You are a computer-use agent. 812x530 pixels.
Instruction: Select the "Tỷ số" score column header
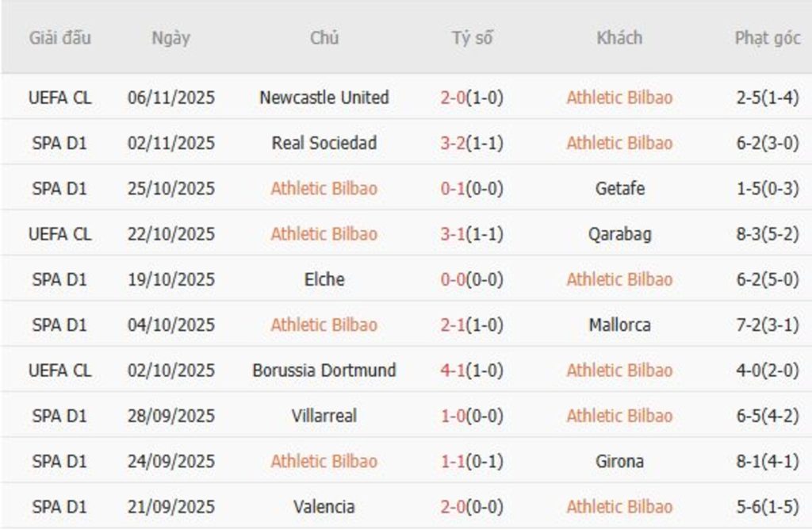pyautogui.click(x=473, y=38)
